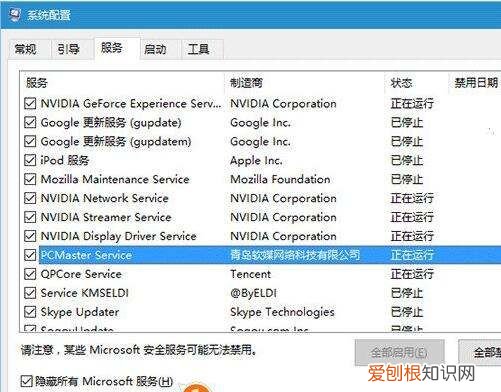The width and height of the screenshot is (501, 392).
Task: Uncheck Mozilla Maintenance Service checkbox
Action: pos(30,179)
